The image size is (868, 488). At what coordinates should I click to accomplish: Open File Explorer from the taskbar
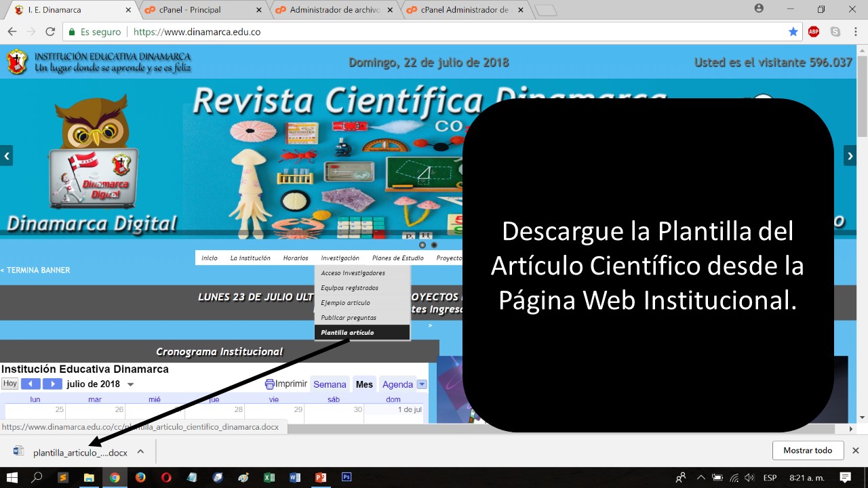point(89,477)
